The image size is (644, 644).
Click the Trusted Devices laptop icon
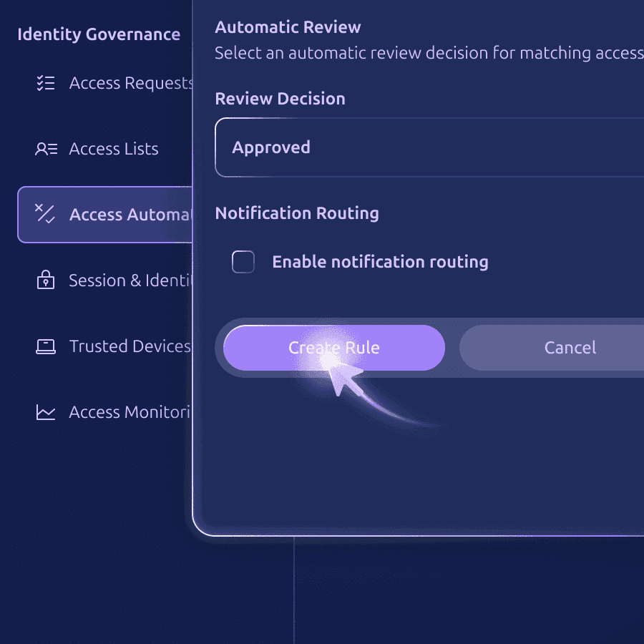pos(46,347)
